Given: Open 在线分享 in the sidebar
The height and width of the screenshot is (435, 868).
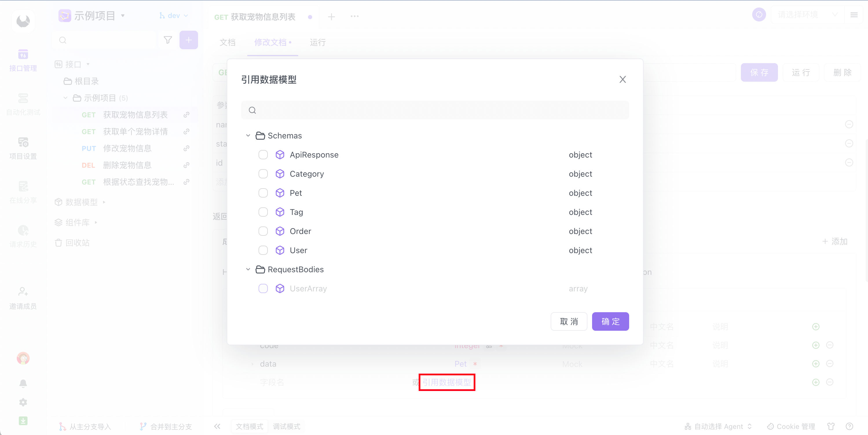Looking at the screenshot, I should pyautogui.click(x=23, y=193).
